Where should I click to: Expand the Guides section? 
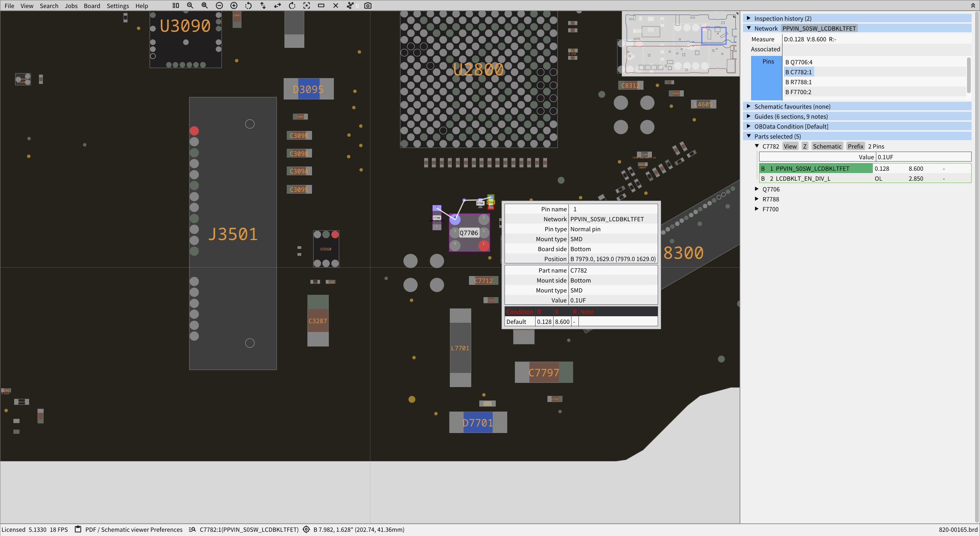click(x=749, y=116)
